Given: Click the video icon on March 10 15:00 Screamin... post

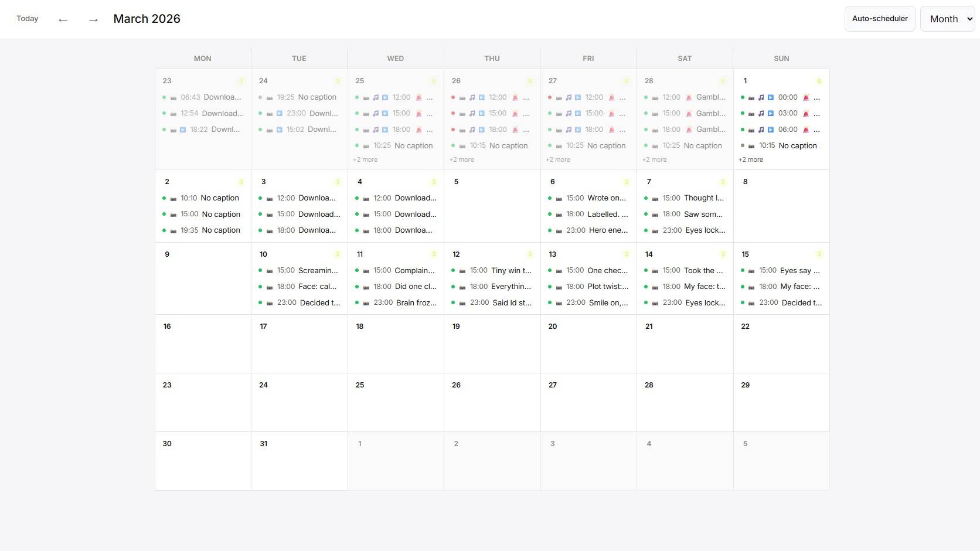Looking at the screenshot, I should [x=270, y=271].
